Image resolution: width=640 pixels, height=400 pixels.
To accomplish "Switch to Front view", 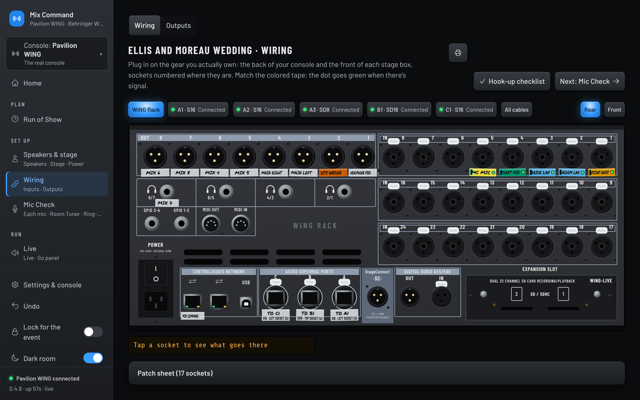I will 614,109.
